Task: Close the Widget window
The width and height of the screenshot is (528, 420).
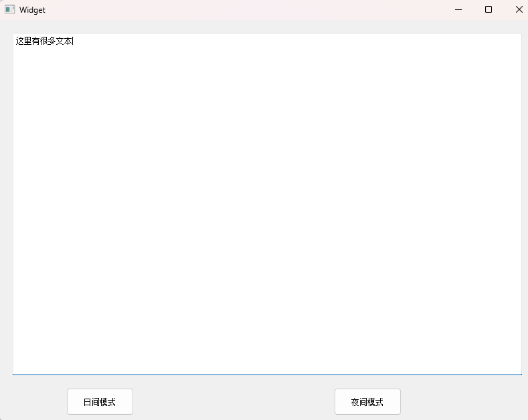Action: tap(519, 9)
